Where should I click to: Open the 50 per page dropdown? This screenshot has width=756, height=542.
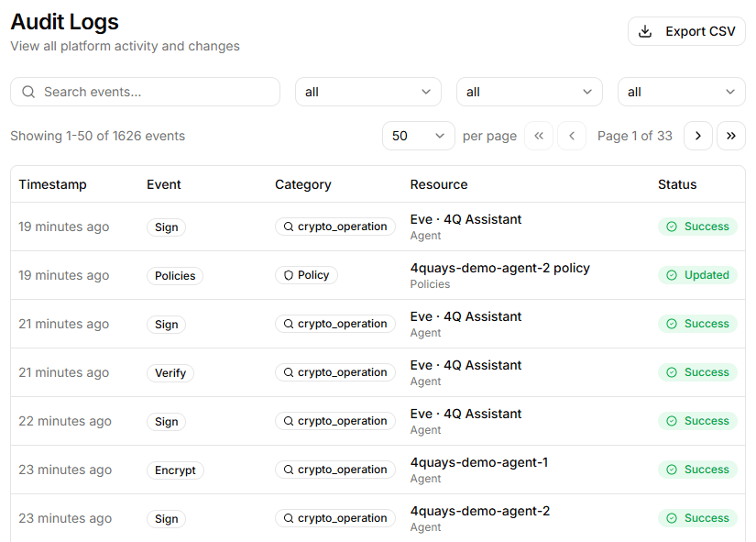pyautogui.click(x=419, y=136)
